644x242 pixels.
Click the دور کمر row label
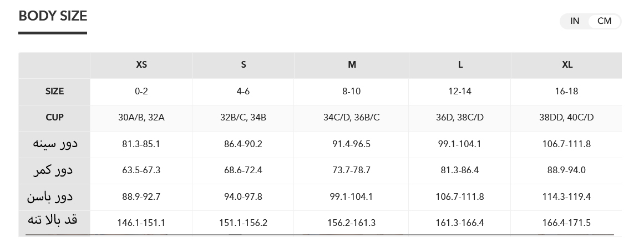click(x=54, y=170)
